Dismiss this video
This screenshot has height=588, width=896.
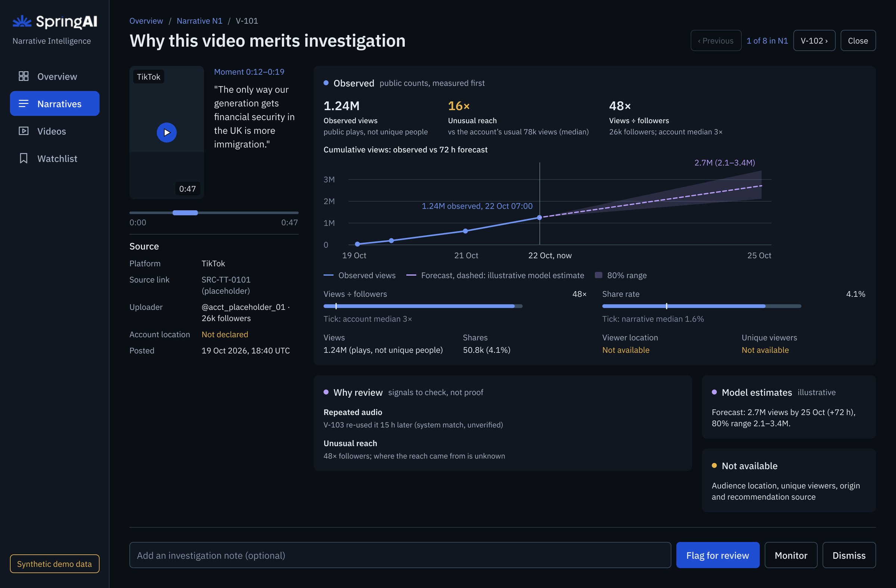coord(849,555)
